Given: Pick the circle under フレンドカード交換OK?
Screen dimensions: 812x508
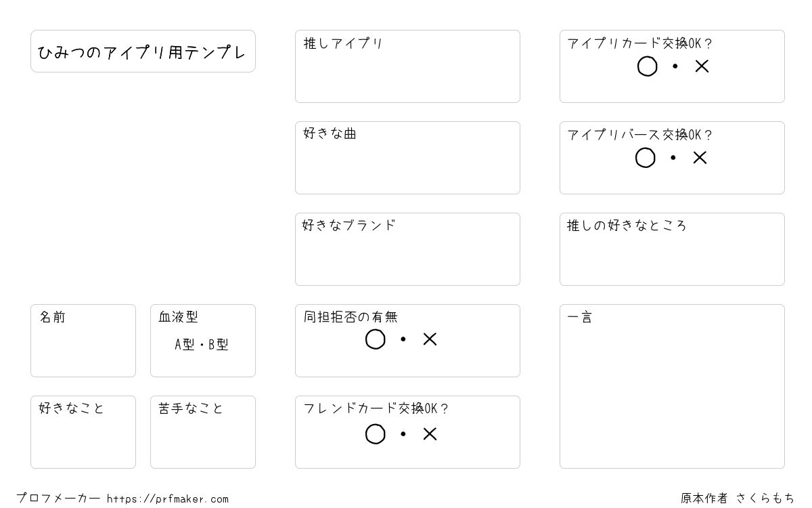Looking at the screenshot, I should [376, 434].
